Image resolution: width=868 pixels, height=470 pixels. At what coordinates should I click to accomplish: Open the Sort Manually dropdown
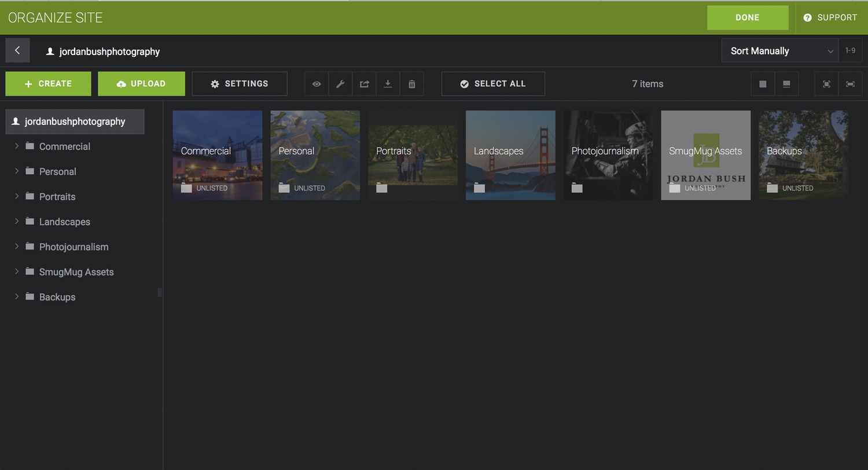click(780, 50)
